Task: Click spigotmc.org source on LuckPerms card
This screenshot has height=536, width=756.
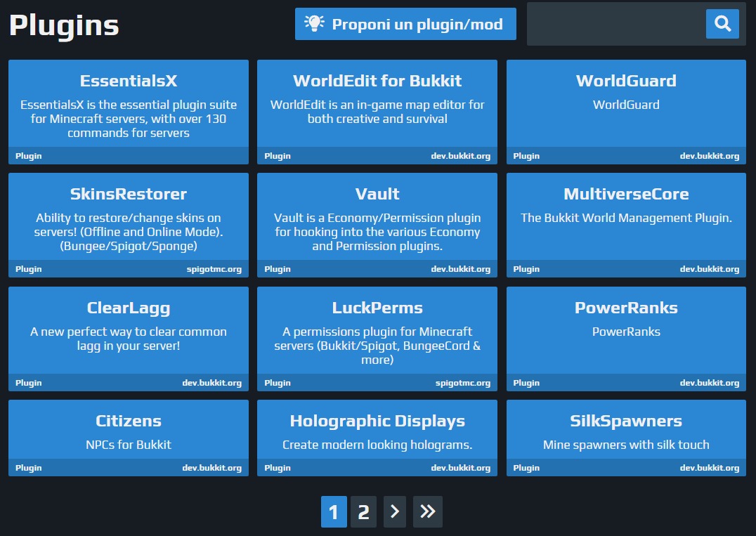Action: pyautogui.click(x=463, y=383)
